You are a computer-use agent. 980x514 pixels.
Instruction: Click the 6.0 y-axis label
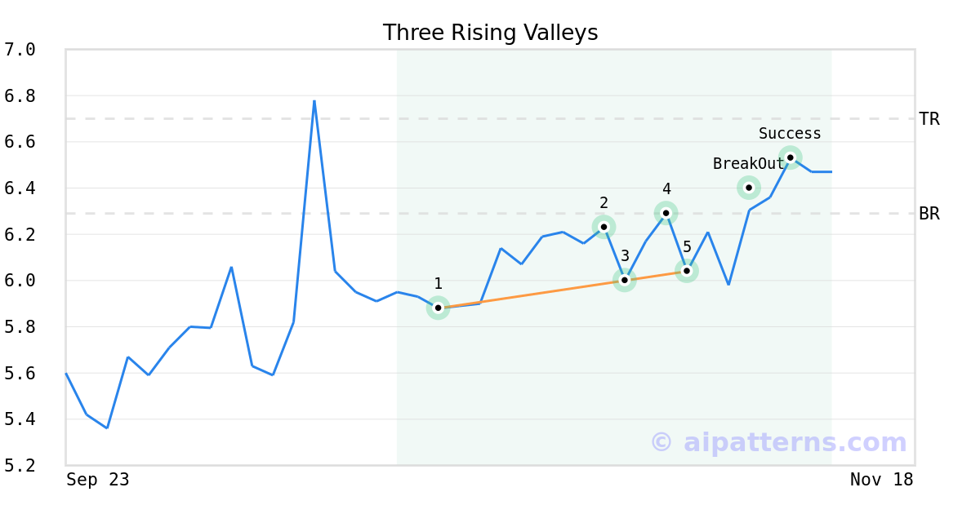click(x=20, y=281)
